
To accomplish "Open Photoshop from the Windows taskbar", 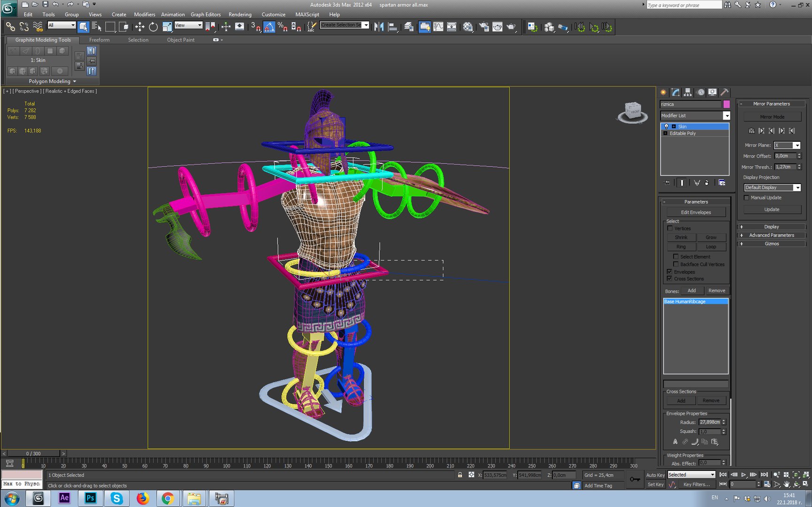I will pyautogui.click(x=90, y=498).
